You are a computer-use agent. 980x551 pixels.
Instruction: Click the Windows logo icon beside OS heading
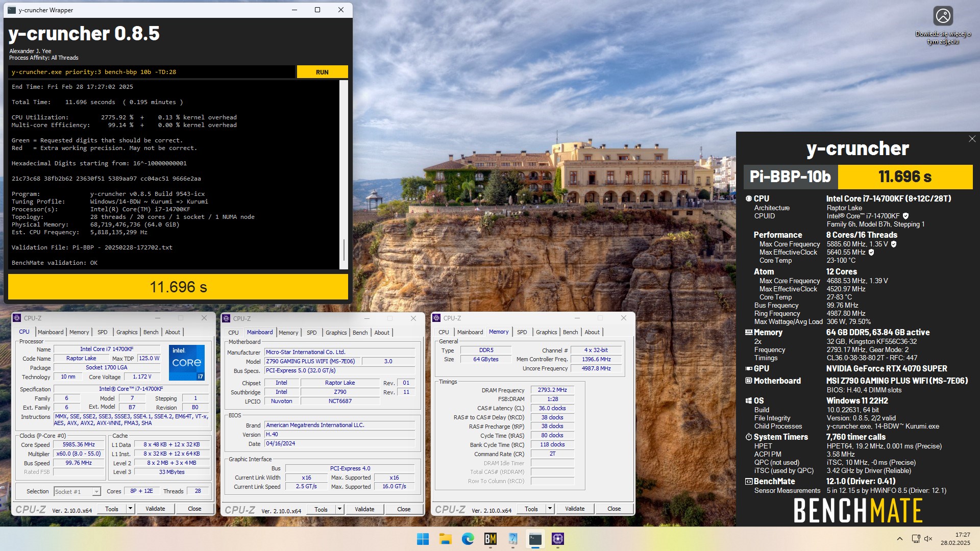coord(748,400)
